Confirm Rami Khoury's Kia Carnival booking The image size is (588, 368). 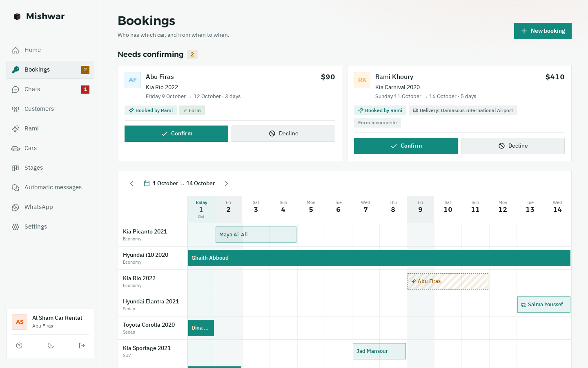(x=406, y=146)
